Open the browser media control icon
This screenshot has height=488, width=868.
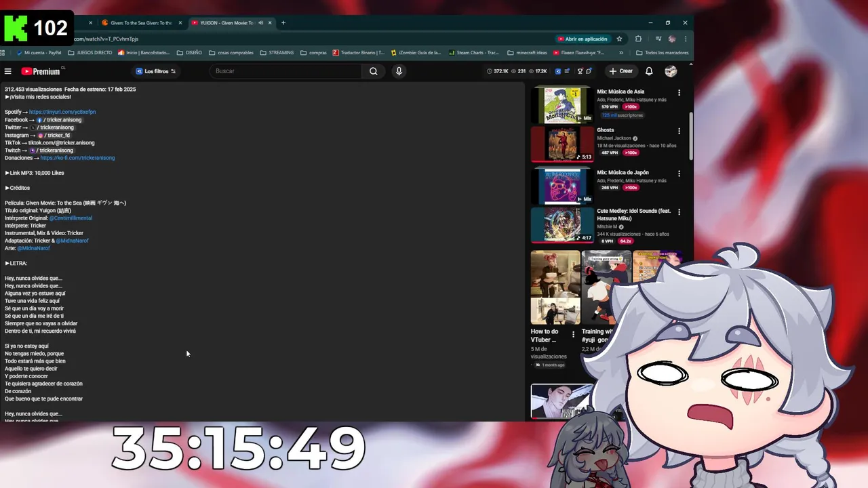pyautogui.click(x=658, y=39)
